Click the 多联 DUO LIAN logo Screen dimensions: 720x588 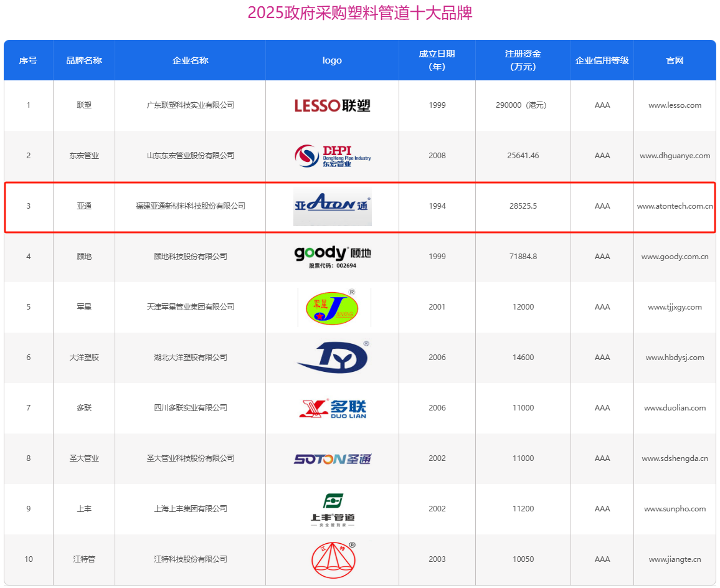coord(332,408)
